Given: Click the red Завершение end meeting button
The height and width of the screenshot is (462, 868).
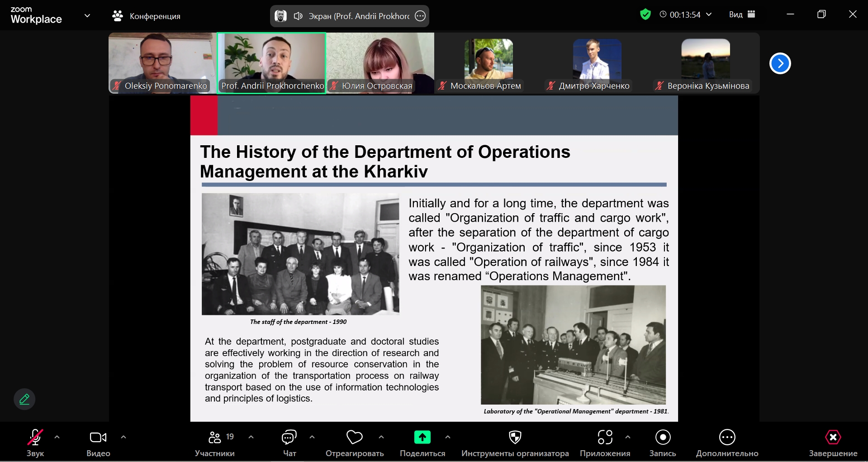Looking at the screenshot, I should click(x=833, y=443).
